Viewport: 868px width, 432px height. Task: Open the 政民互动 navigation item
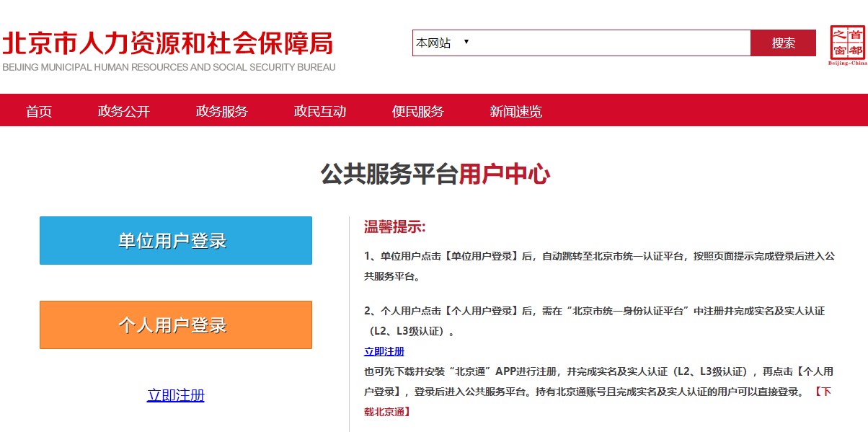(x=320, y=111)
